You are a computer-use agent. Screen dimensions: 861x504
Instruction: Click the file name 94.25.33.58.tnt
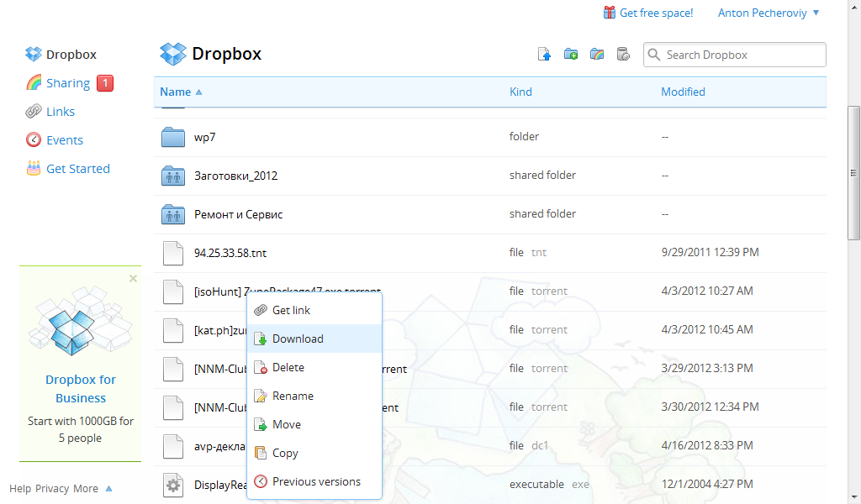[230, 254]
